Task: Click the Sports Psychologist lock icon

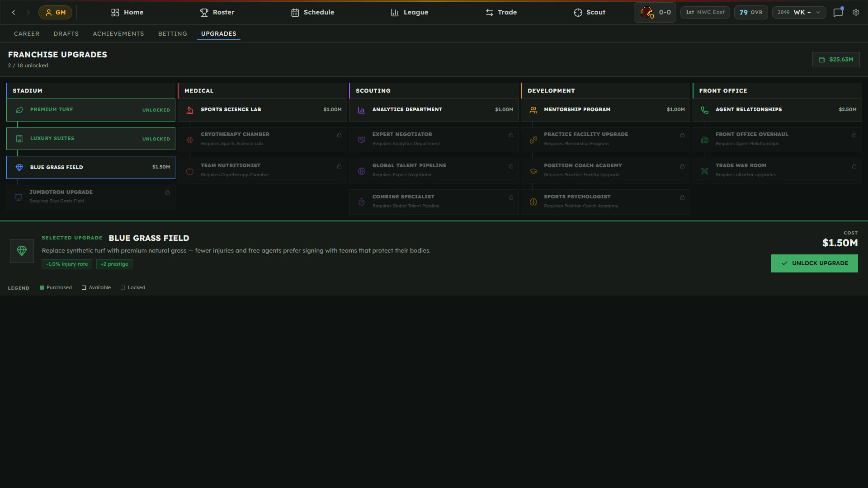Action: pos(682,197)
